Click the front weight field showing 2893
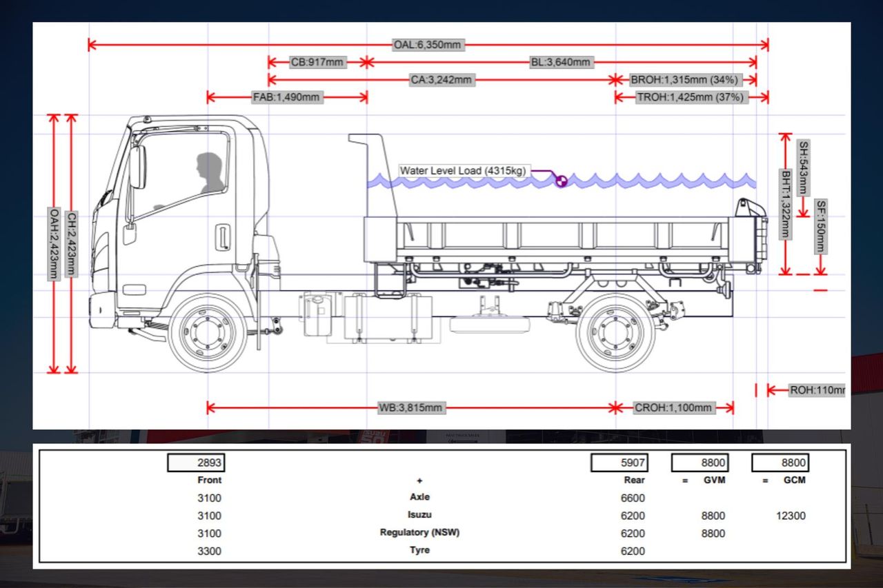This screenshot has width=883, height=588. click(x=196, y=463)
